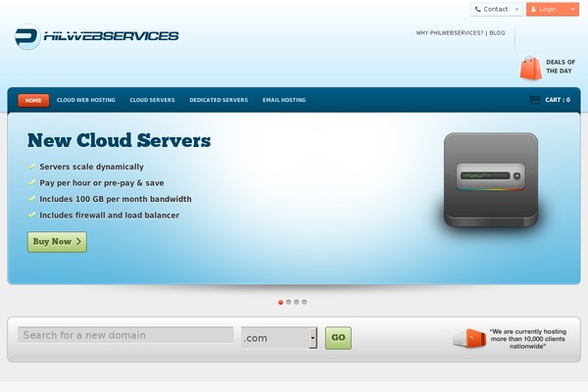The width and height of the screenshot is (588, 392).
Task: Open the Contact dropdown
Action: click(497, 10)
